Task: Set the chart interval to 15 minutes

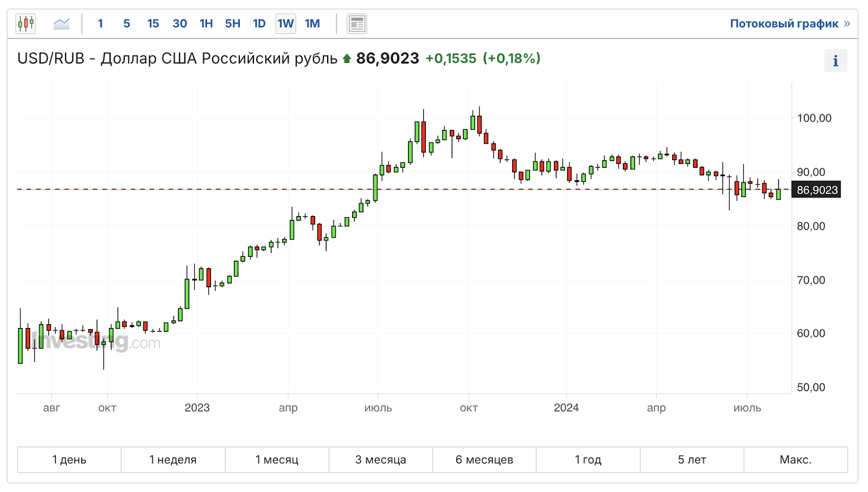Action: (153, 23)
